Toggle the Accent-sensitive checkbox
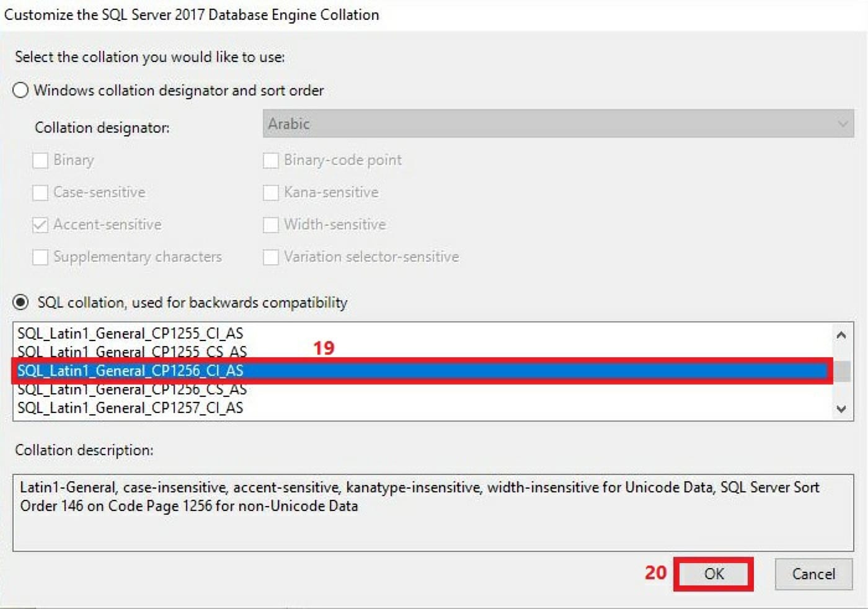 point(40,225)
